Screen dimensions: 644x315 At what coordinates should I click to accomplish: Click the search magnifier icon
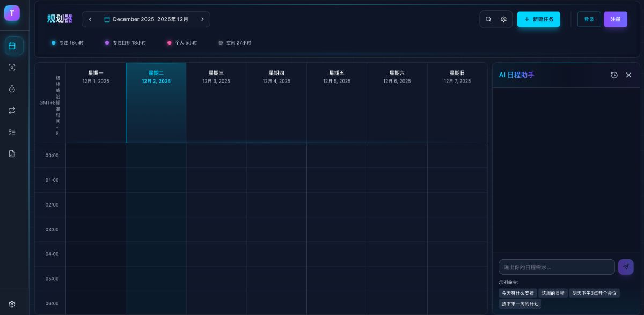click(x=488, y=19)
